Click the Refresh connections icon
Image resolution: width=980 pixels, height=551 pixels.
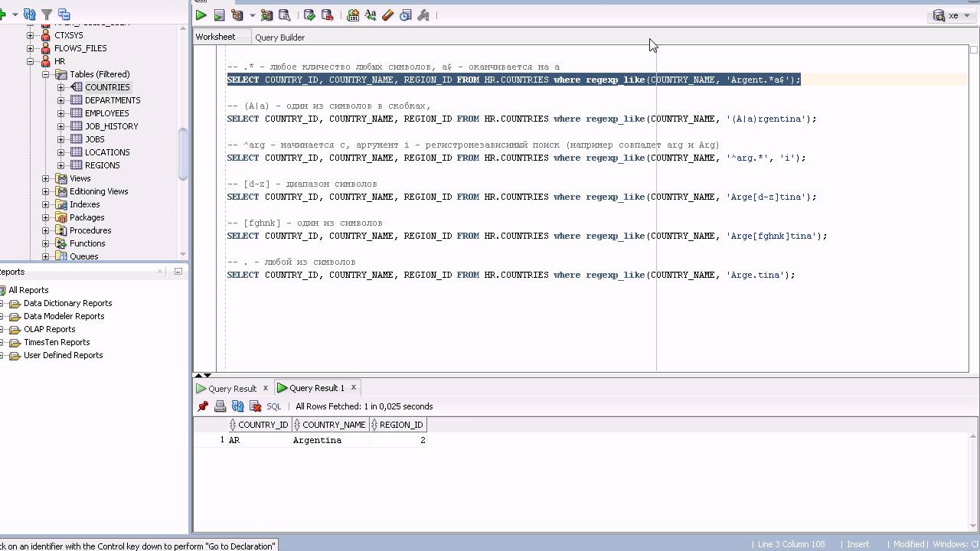point(29,15)
